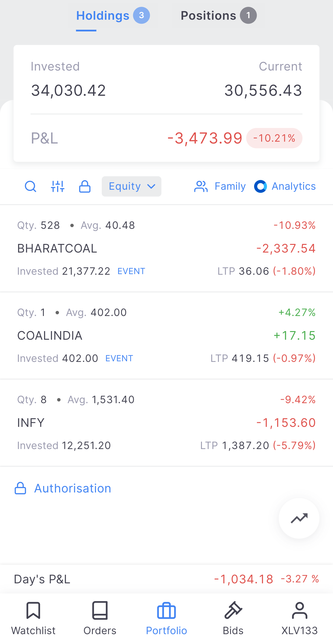Image resolution: width=333 pixels, height=644 pixels.
Task: Select the Holdings tab
Action: click(x=113, y=15)
